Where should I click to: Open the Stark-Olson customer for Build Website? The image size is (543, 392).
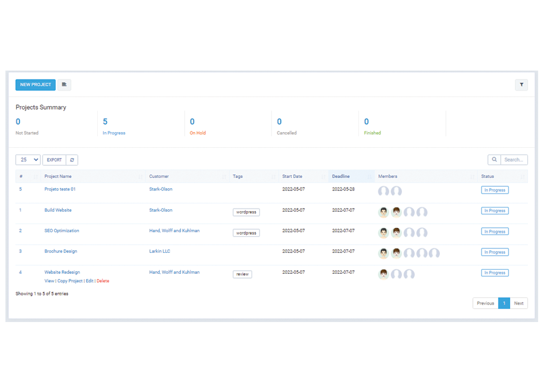click(160, 210)
